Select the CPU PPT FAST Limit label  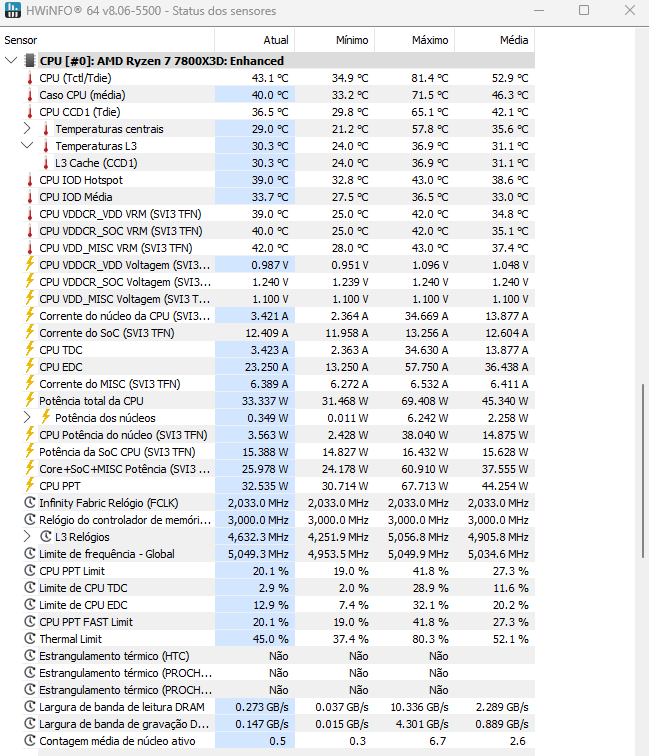[x=86, y=622]
